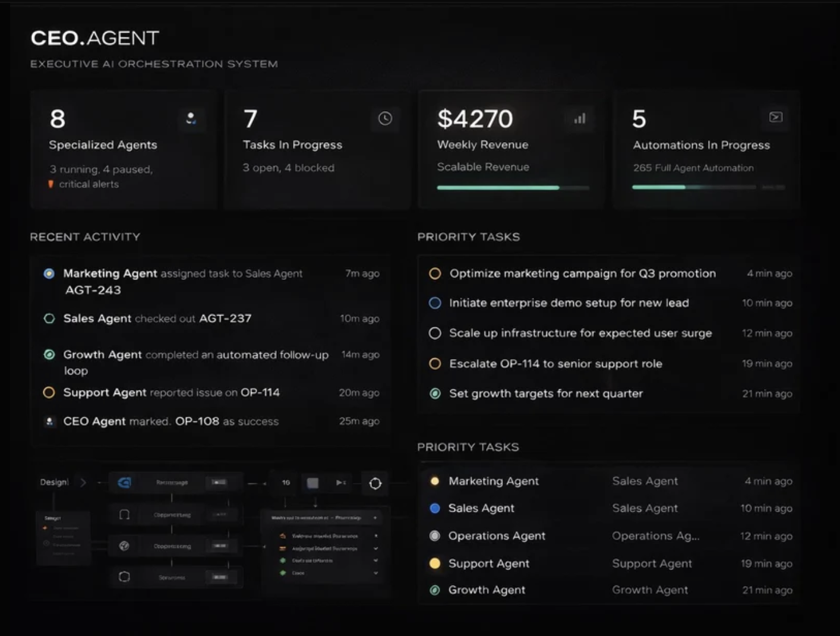Click the status icon beside Marketing Agent activity

coord(49,273)
